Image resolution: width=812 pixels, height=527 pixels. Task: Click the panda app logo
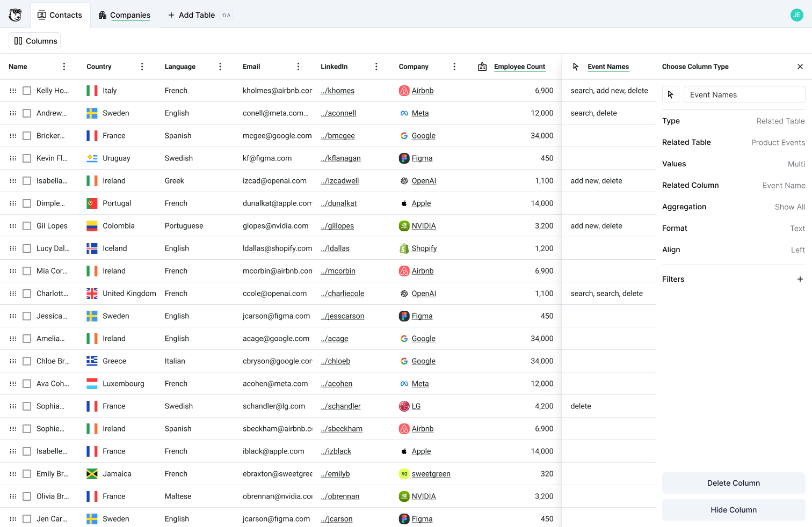point(15,15)
